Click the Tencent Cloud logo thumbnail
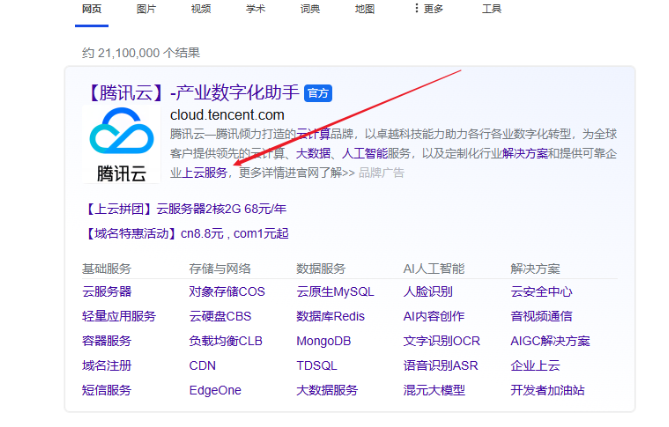Viewport: 669px width, 427px height. 121,144
